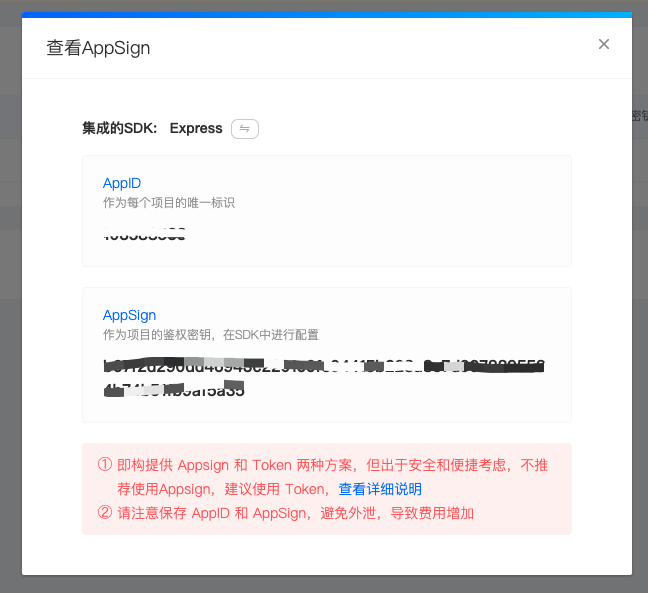Select the second line of AppSign key
This screenshot has height=593, width=648.
coord(174,390)
